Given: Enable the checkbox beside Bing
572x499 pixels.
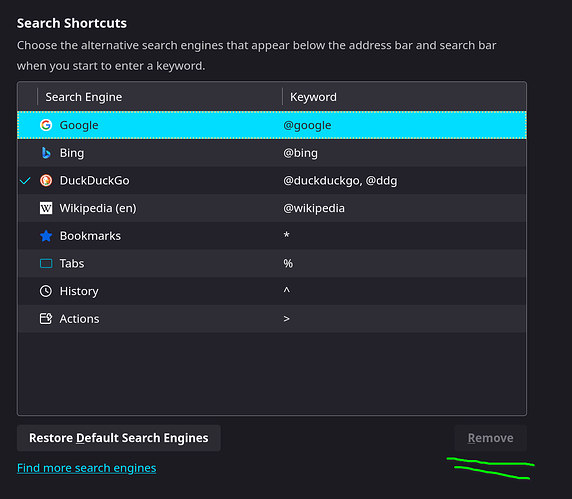Looking at the screenshot, I should pyautogui.click(x=25, y=153).
